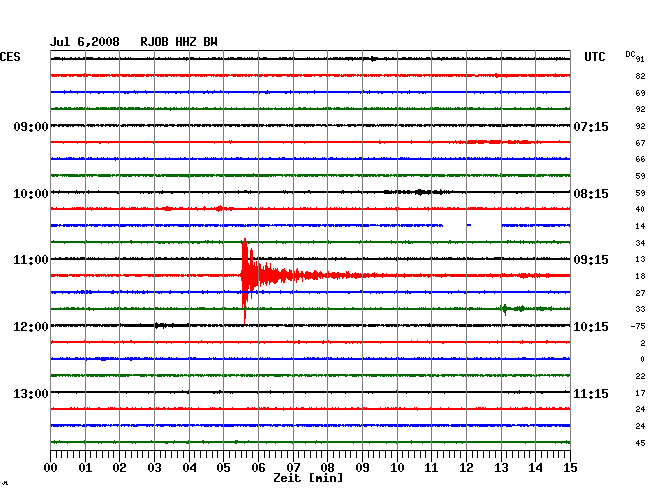Click the date label 'Jul 6,2008'
The image size is (650, 494).
[x=85, y=42]
